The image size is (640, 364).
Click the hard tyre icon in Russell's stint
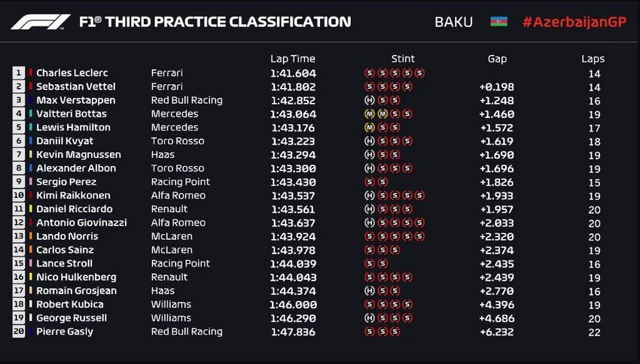click(369, 317)
